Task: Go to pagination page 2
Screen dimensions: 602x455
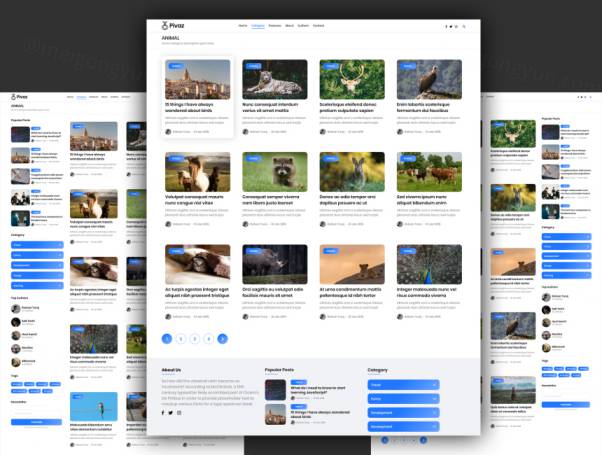Action: coord(180,339)
